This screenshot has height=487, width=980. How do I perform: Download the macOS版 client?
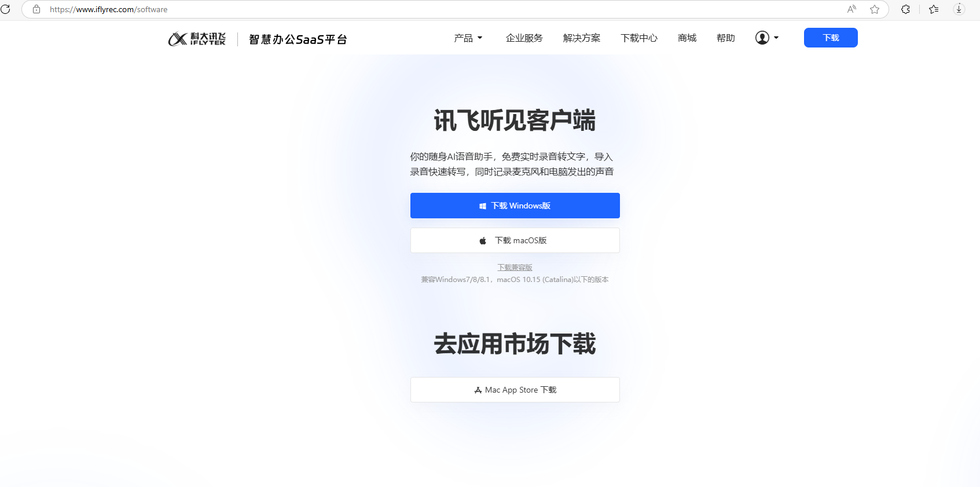tap(515, 240)
